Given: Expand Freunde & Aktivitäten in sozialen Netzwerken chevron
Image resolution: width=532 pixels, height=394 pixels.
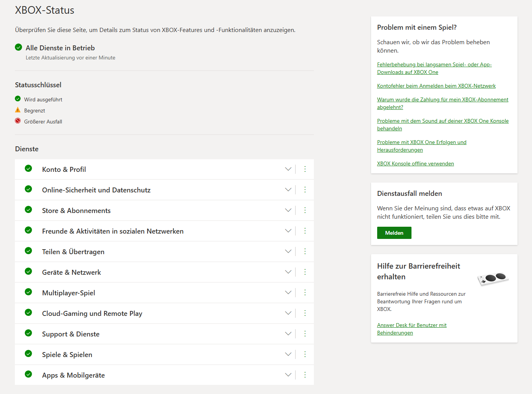Looking at the screenshot, I should (x=288, y=231).
